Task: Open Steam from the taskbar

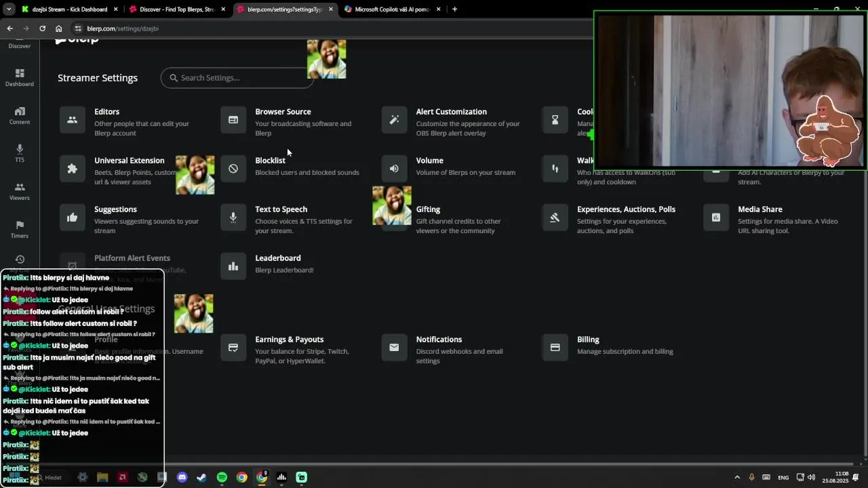Action: (x=201, y=477)
